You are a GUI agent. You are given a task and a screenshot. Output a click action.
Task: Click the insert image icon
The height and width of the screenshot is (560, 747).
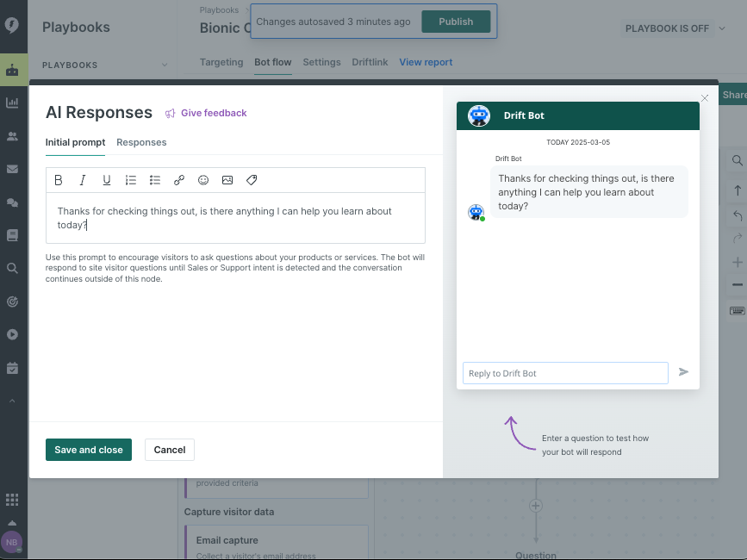(227, 180)
